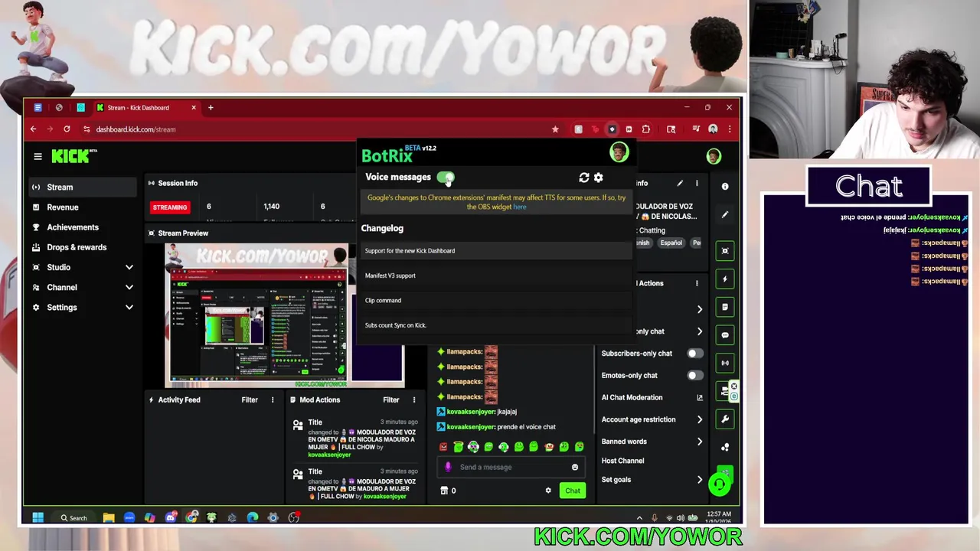Open Mod Actions three-dot menu
This screenshot has height=551, width=980.
pyautogui.click(x=414, y=399)
